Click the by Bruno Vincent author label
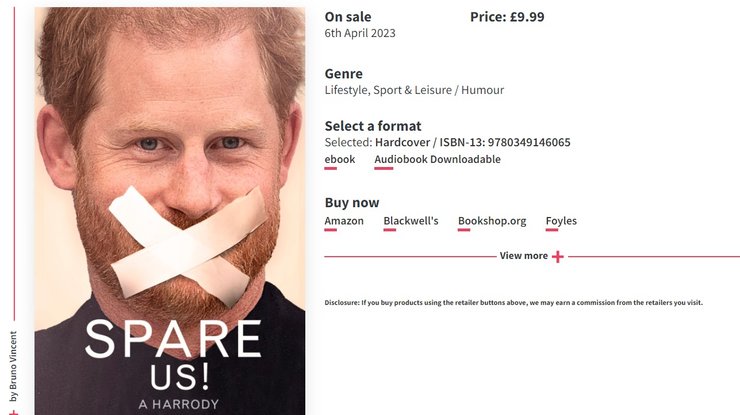The image size is (740, 415). (x=14, y=366)
